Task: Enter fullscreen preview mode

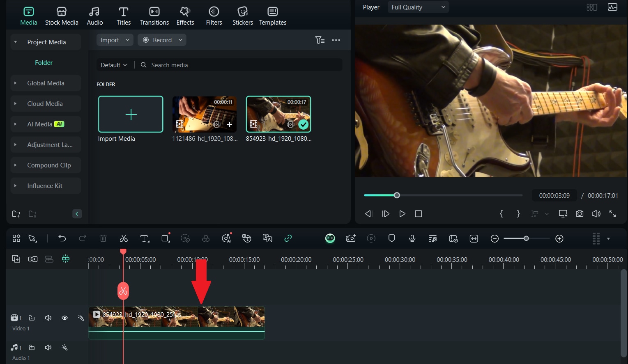Action: 612,213
